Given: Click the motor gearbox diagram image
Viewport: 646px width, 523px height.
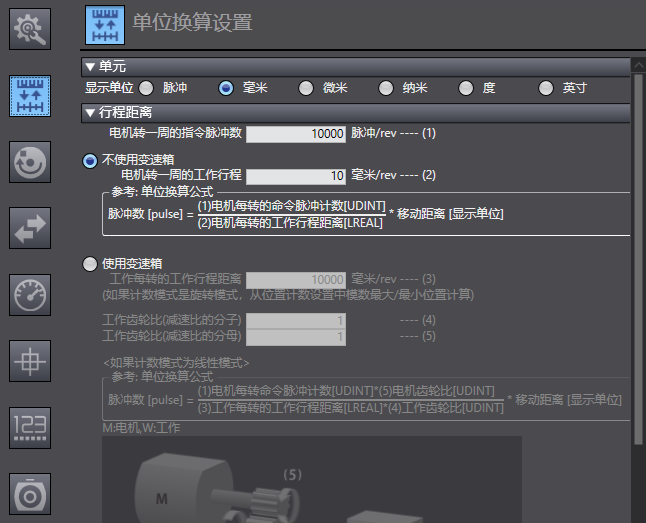Looking at the screenshot, I should coord(312,479).
